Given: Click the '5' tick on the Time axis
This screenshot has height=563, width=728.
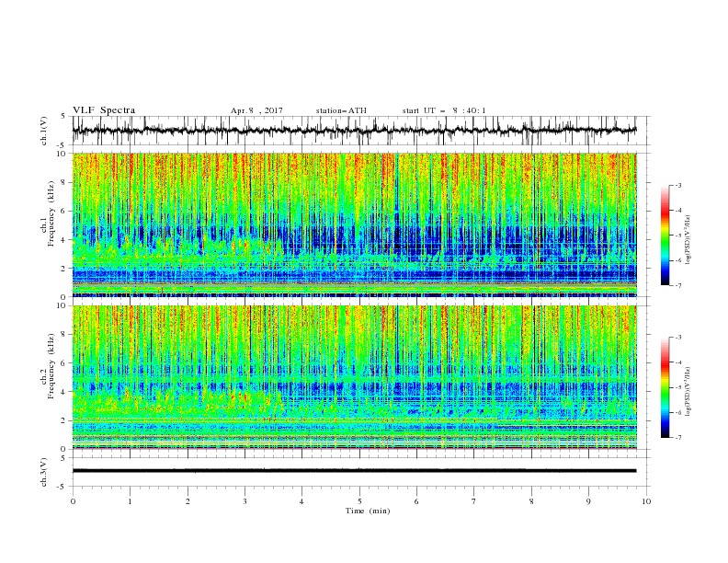Looking at the screenshot, I should click(359, 501).
